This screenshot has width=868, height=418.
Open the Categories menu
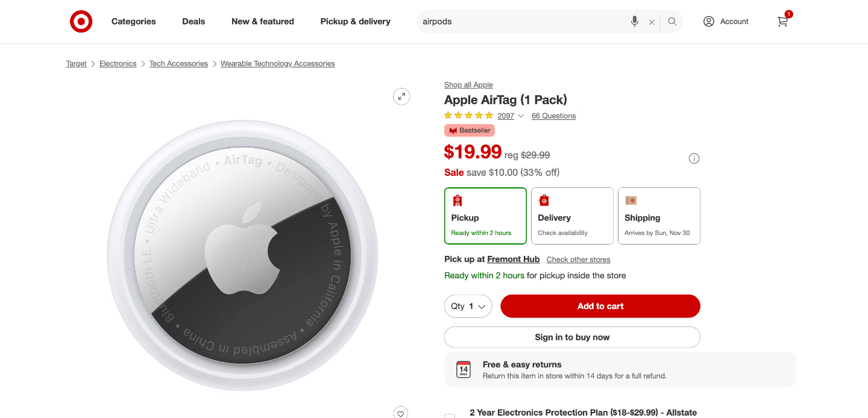click(134, 22)
